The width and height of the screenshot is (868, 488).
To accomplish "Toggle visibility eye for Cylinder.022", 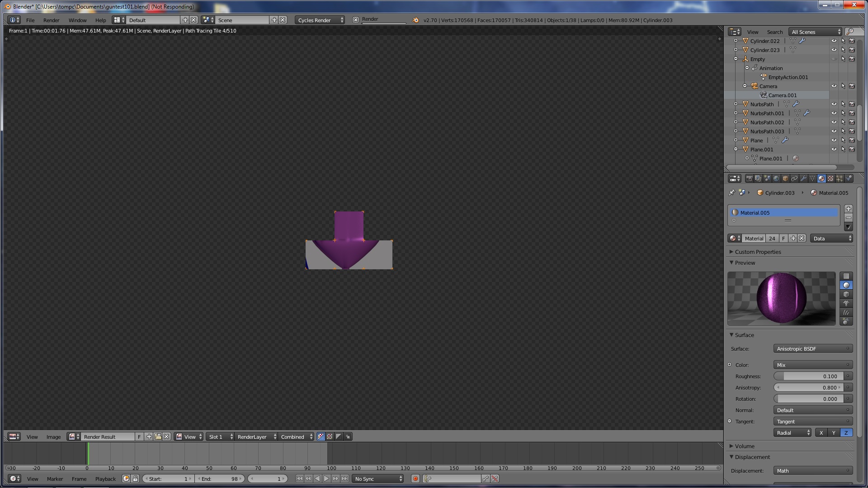I will (x=834, y=41).
